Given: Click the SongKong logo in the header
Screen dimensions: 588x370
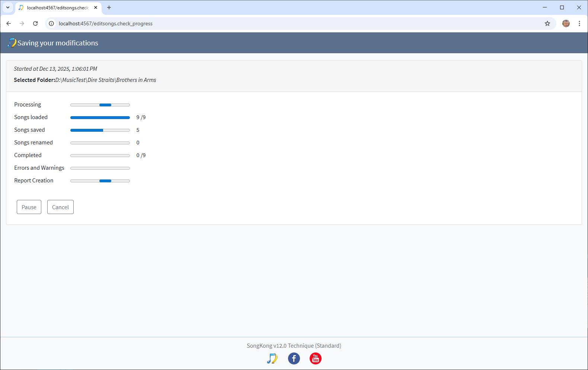Looking at the screenshot, I should click(x=12, y=43).
